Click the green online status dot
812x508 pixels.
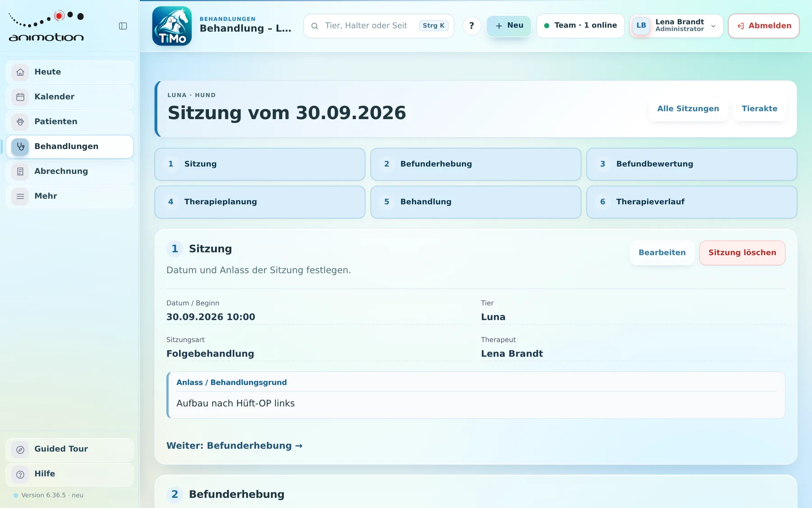[547, 26]
